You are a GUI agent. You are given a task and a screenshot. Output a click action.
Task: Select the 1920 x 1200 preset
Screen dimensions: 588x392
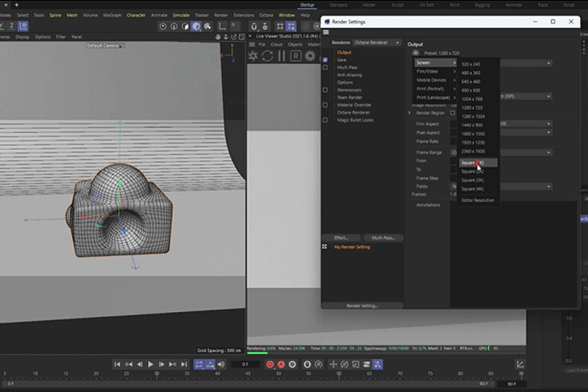[x=479, y=143]
